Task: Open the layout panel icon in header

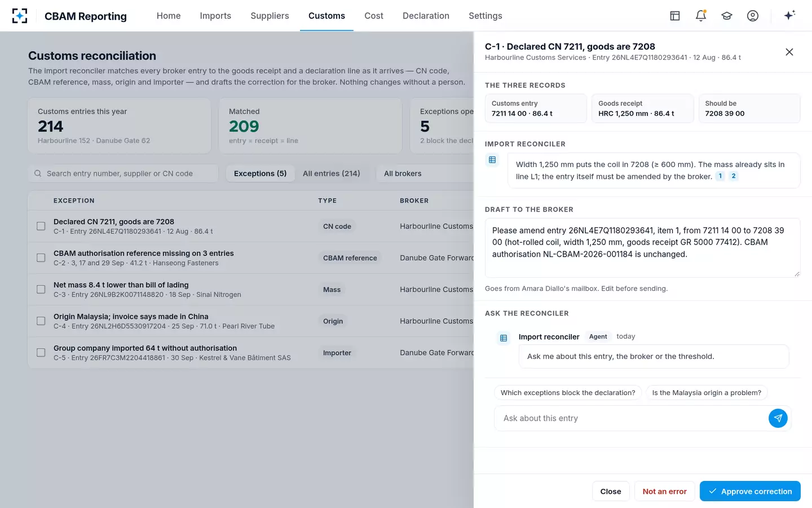Action: pos(675,16)
